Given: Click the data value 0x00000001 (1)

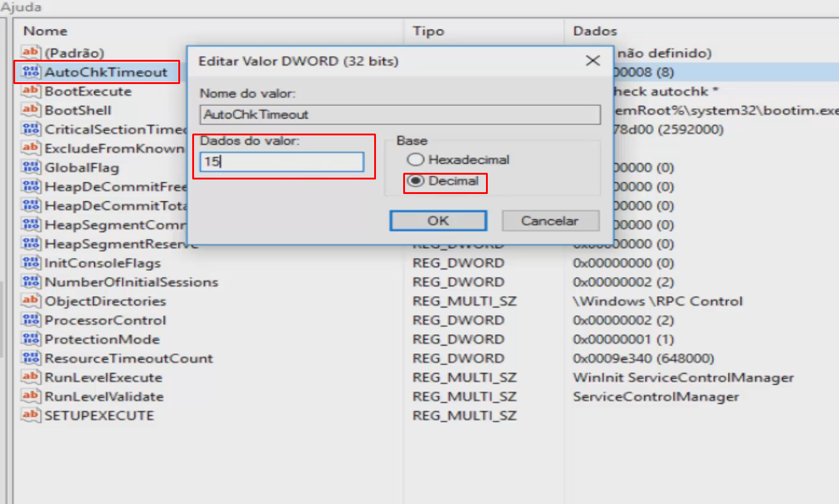Looking at the screenshot, I should (623, 339).
